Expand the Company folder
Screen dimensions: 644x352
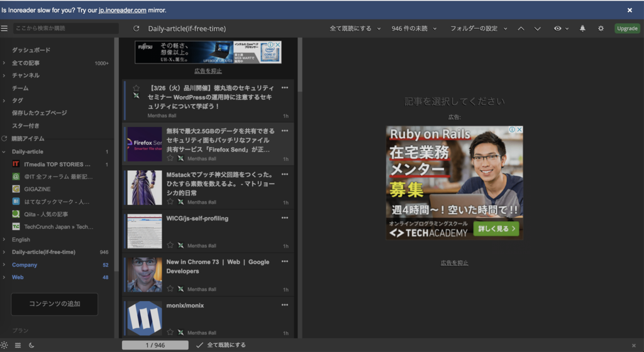click(x=4, y=265)
